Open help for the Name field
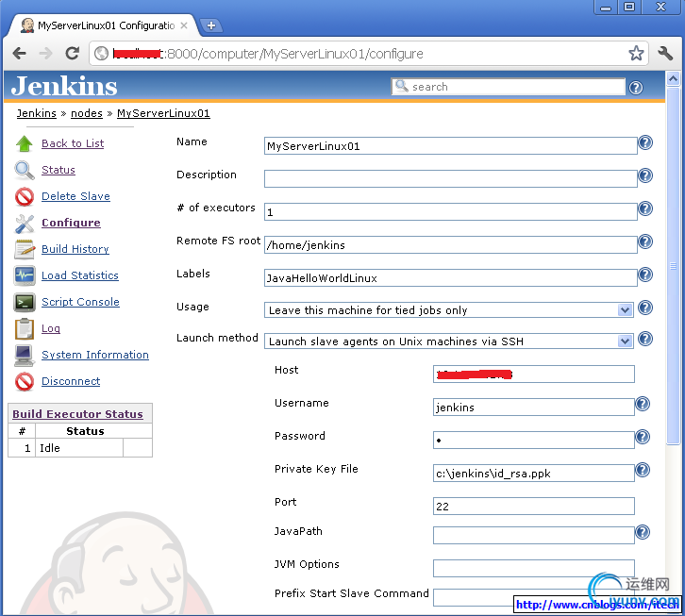Image resolution: width=685 pixels, height=616 pixels. [645, 142]
